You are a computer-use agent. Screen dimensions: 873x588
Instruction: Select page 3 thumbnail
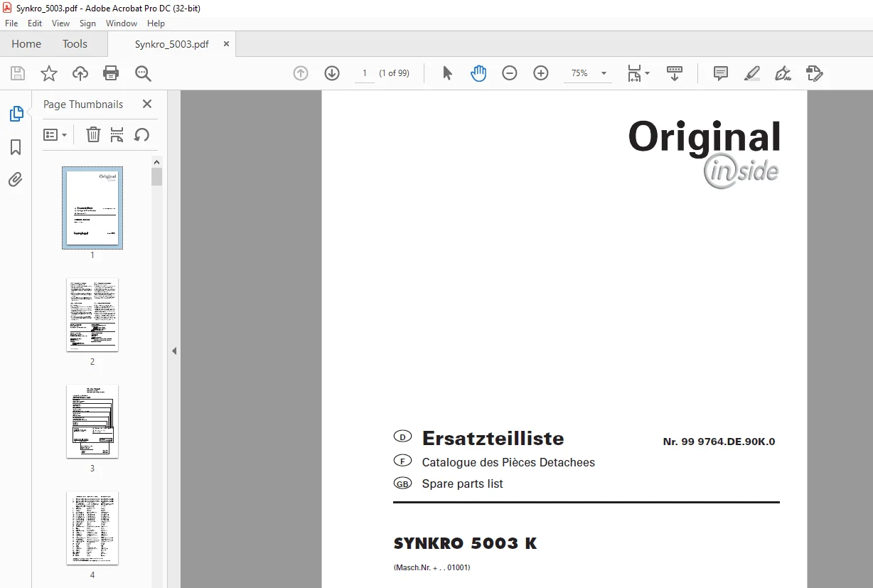coord(92,421)
